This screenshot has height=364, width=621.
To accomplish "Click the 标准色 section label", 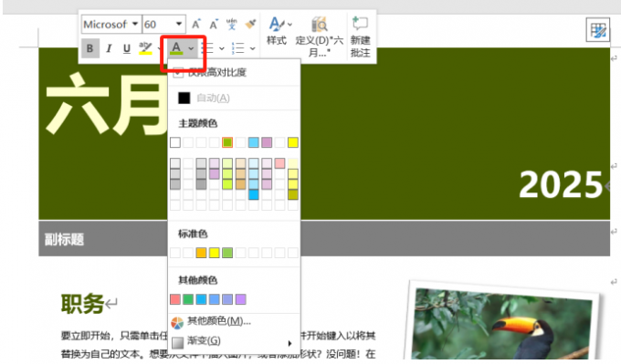I will [x=193, y=234].
